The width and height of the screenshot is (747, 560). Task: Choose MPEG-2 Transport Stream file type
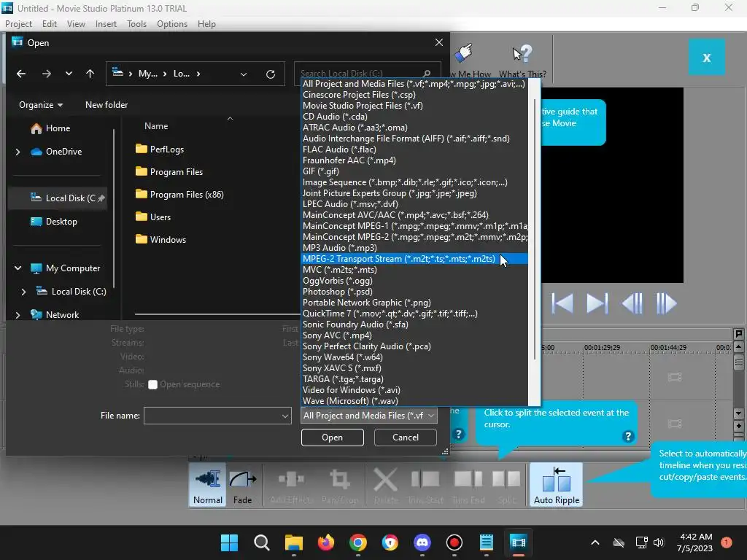point(414,259)
